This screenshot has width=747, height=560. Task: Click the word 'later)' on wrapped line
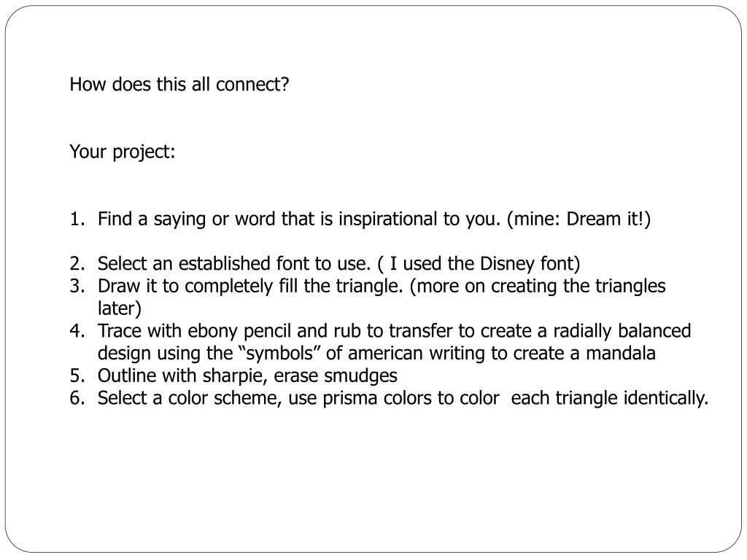pos(120,308)
